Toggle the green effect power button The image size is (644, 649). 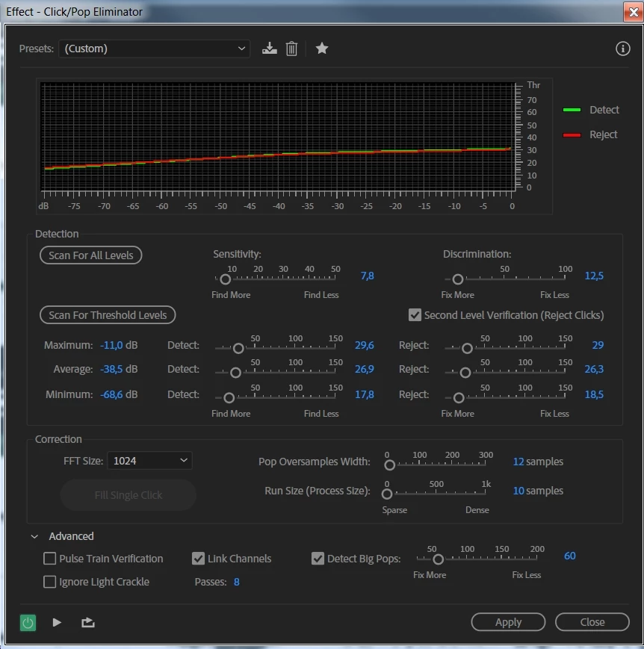pyautogui.click(x=28, y=623)
